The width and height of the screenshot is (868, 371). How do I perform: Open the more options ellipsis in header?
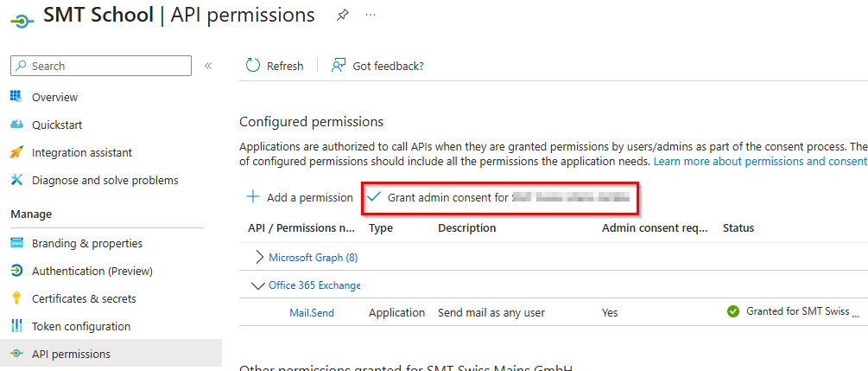coord(371,16)
